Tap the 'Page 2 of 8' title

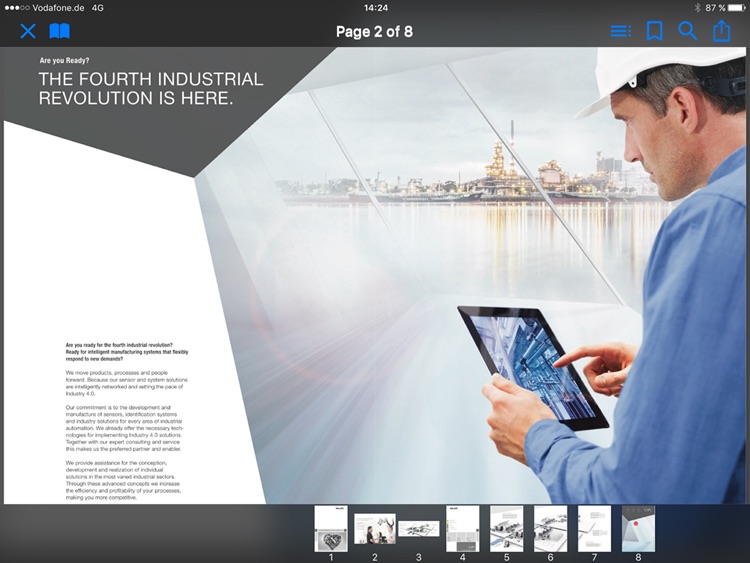point(374,32)
